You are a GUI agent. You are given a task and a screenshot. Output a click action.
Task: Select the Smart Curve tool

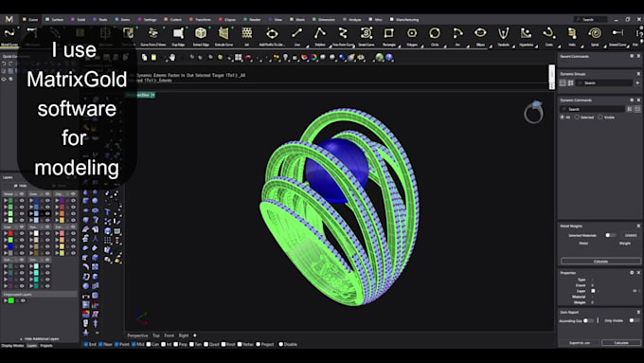point(366,36)
